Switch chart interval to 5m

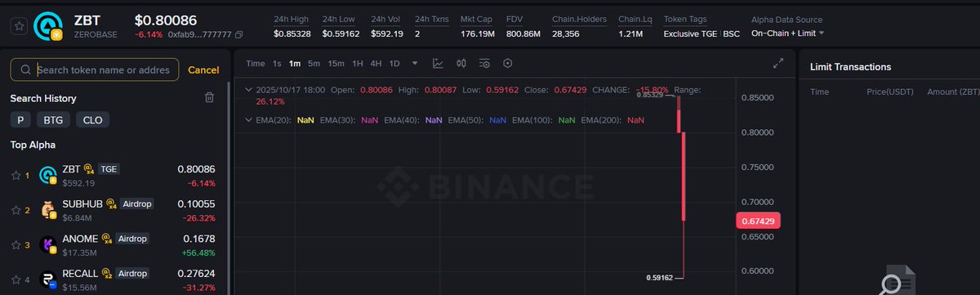click(x=314, y=63)
